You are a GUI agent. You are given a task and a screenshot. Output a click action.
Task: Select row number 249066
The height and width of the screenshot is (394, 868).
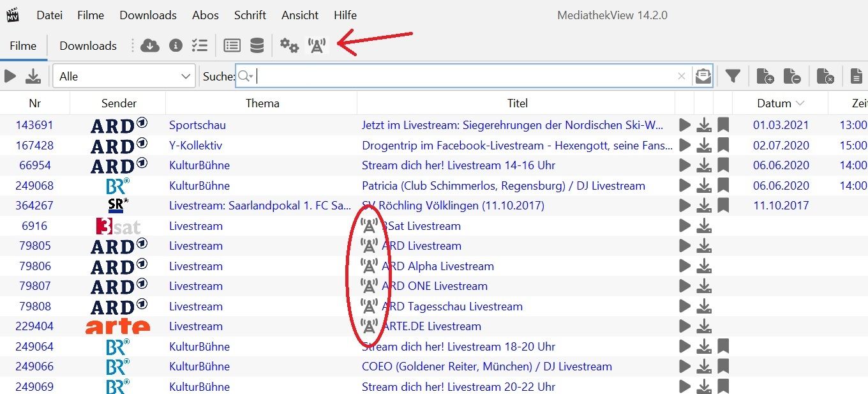tap(34, 367)
